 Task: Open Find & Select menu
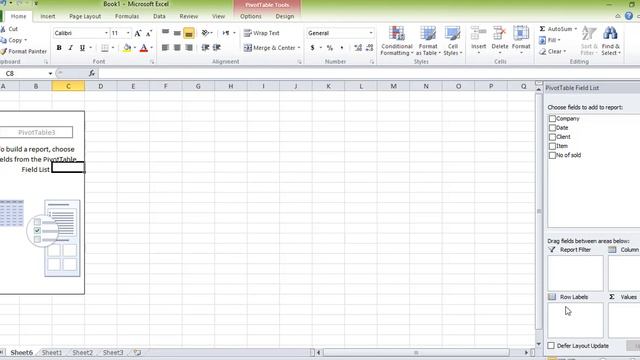coord(611,41)
